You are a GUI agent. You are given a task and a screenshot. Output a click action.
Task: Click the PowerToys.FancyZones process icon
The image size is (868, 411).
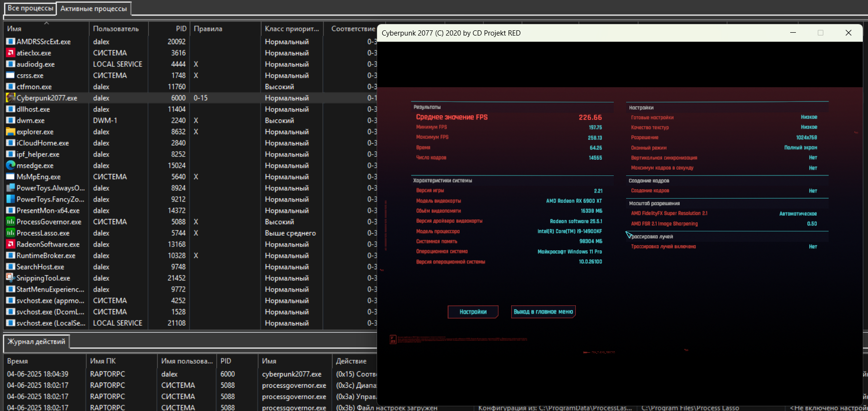pyautogui.click(x=10, y=199)
